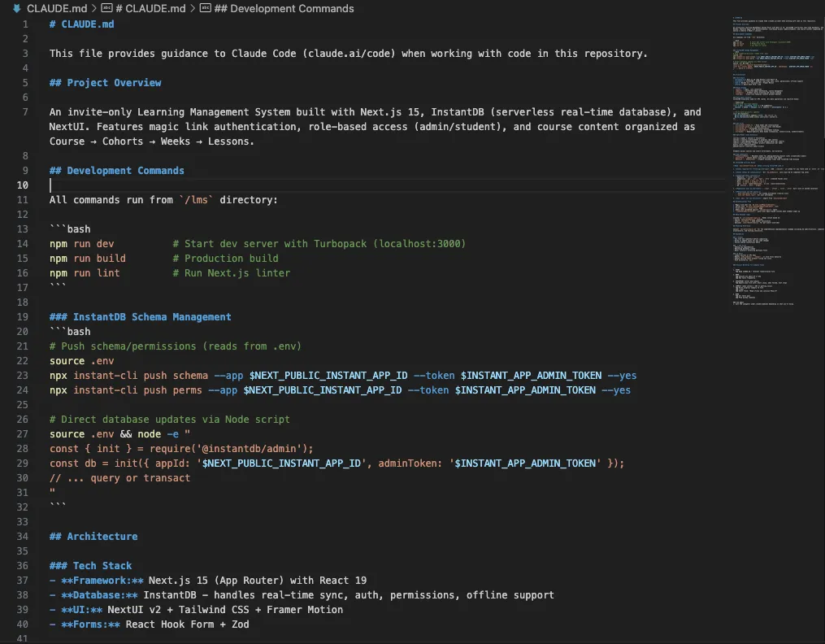The image size is (825, 644).
Task: Select line number 19 in gutter
Action: click(24, 317)
